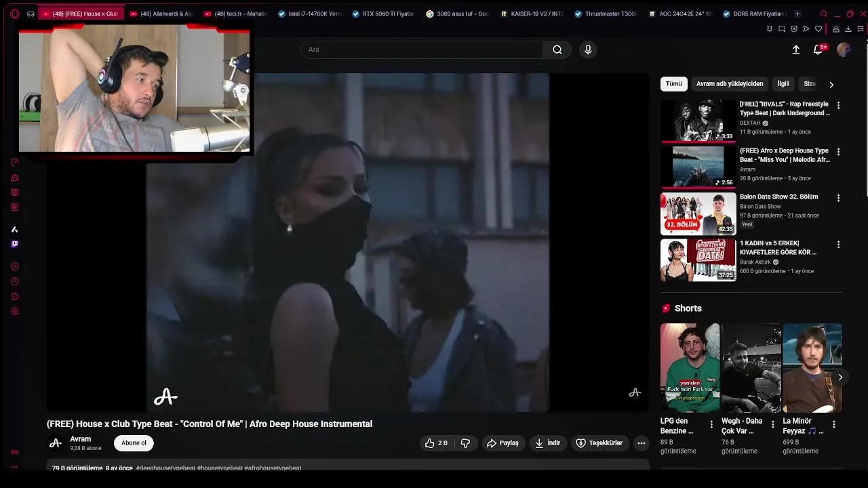
Task: Open the ad blocker shield icon
Action: tap(793, 28)
